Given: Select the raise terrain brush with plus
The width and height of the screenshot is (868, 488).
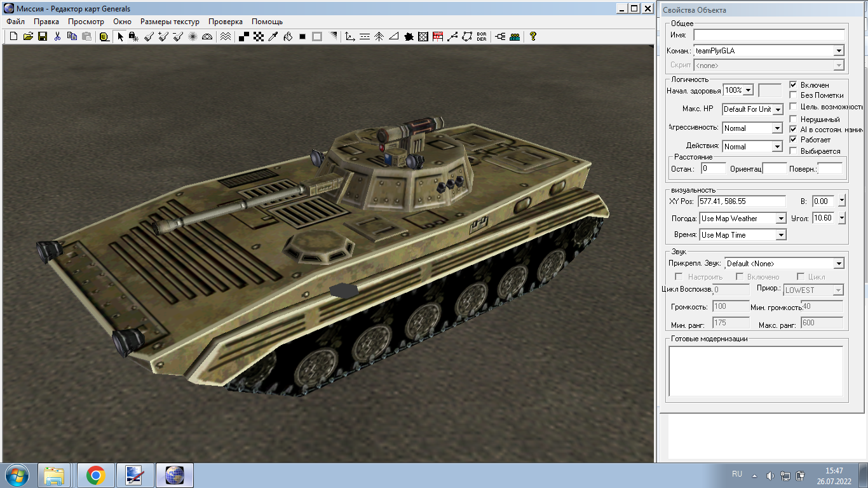Looking at the screenshot, I should pos(163,36).
